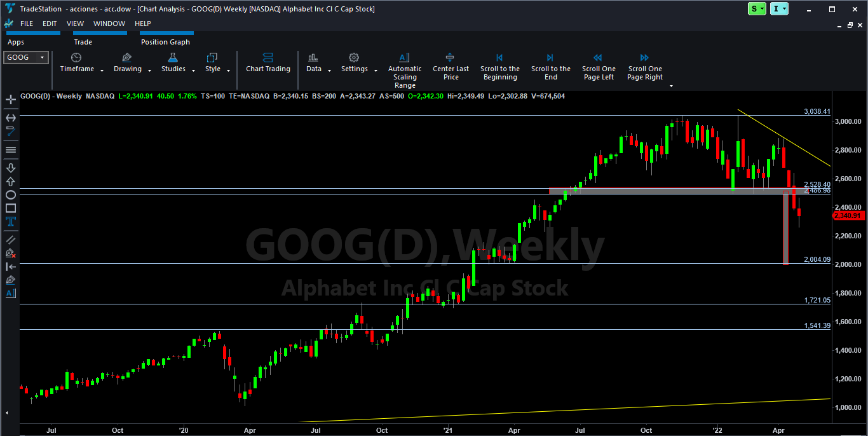Select the red outlined target rectangle
This screenshot has width=868, height=436.
pyautogui.click(x=786, y=227)
